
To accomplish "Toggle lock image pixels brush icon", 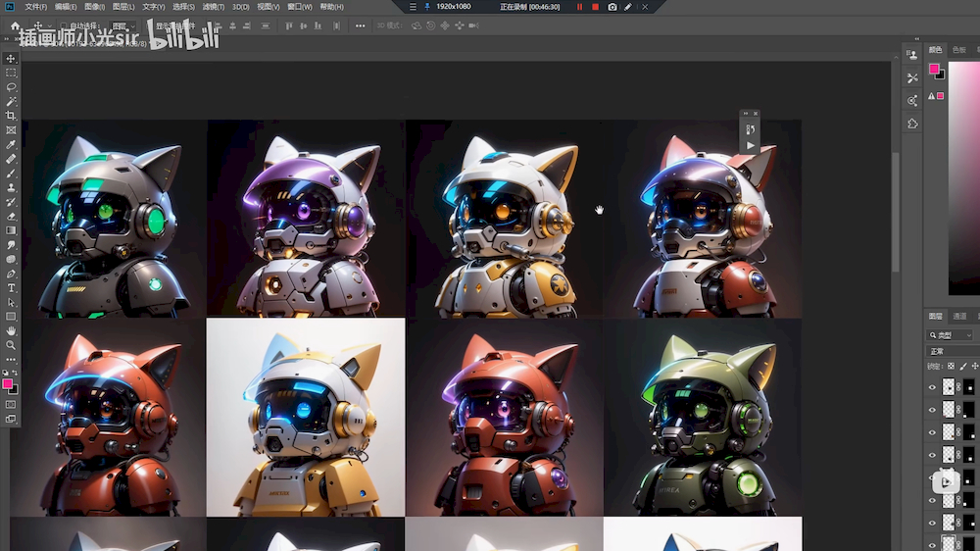I will click(x=963, y=367).
